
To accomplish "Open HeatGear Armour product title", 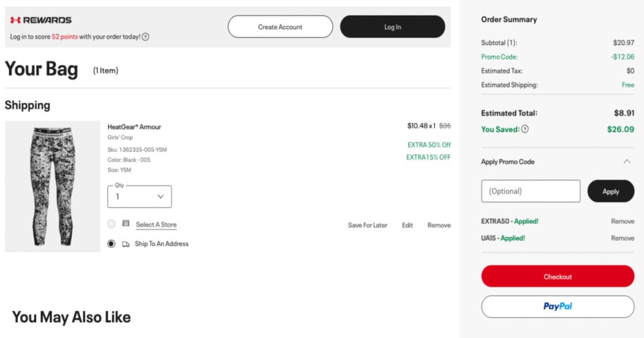I will [134, 127].
